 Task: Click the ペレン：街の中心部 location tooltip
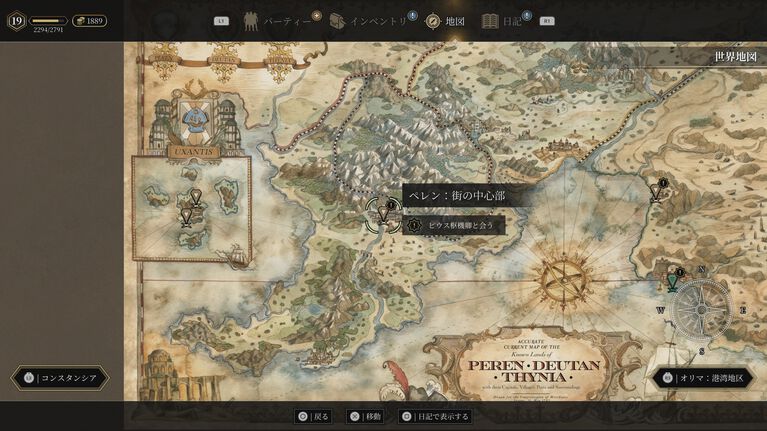tap(456, 198)
